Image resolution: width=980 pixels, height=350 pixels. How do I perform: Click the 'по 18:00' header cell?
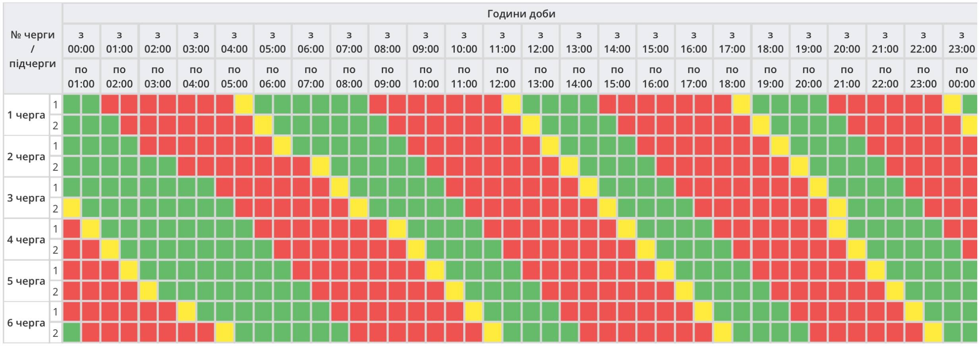point(732,77)
